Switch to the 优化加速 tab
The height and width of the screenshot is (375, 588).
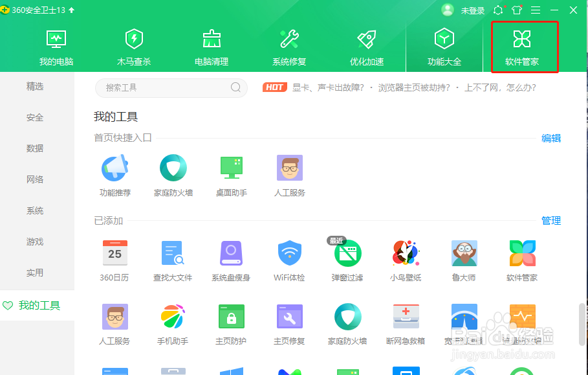click(x=367, y=45)
